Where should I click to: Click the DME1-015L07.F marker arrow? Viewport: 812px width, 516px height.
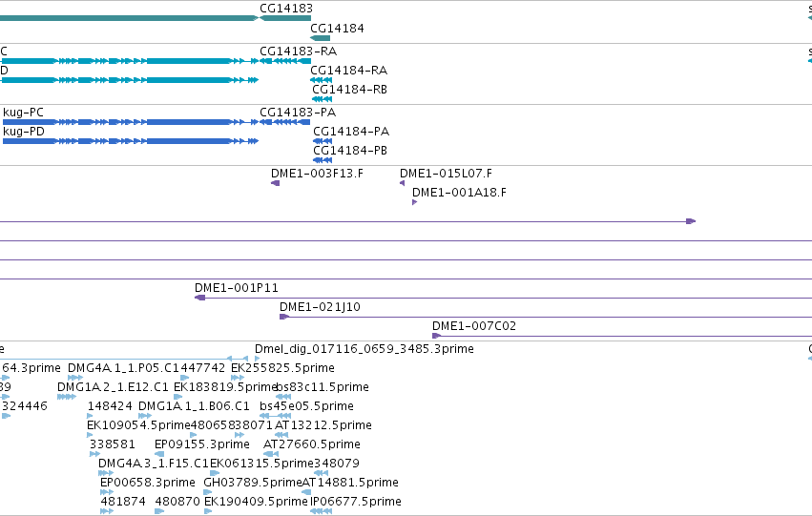[402, 183]
